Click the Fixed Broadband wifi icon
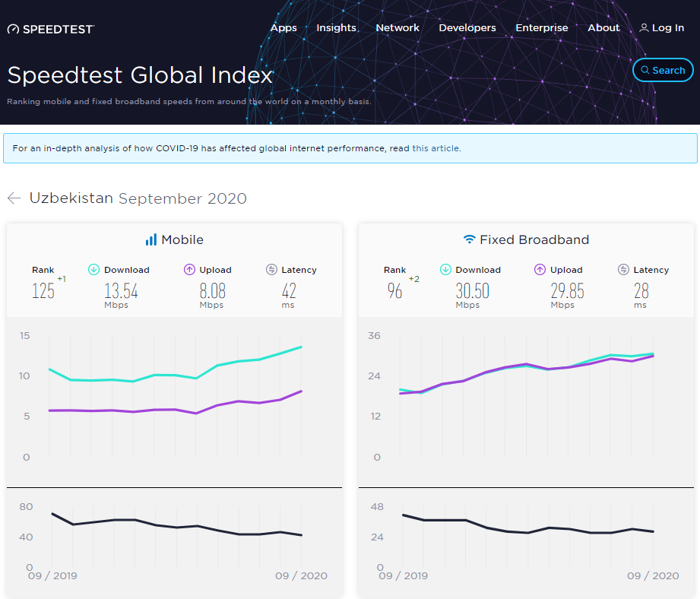Viewport: 700px width, 599px height. pyautogui.click(x=469, y=239)
